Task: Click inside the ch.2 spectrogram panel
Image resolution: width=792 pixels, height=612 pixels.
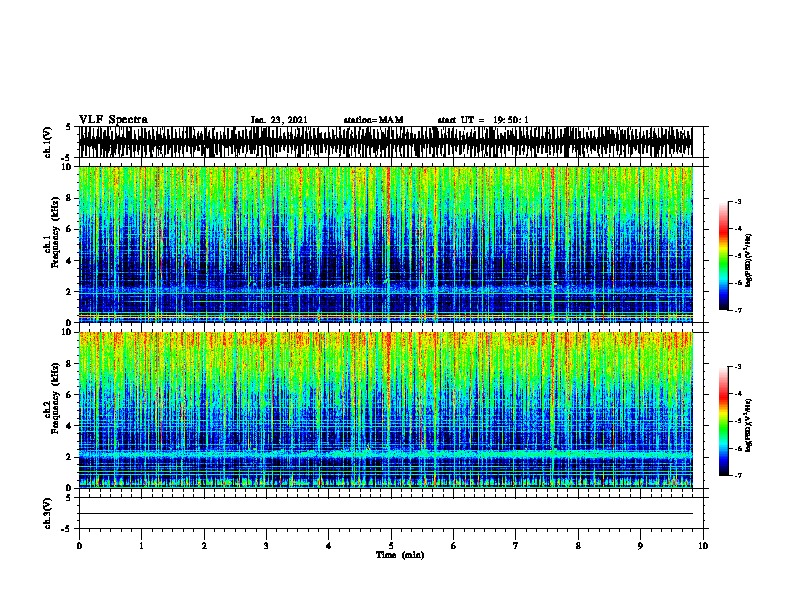Action: 386,410
